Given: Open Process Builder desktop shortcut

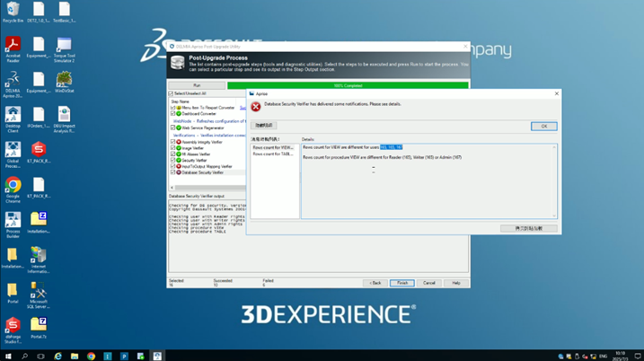Looking at the screenshot, I should click(13, 225).
